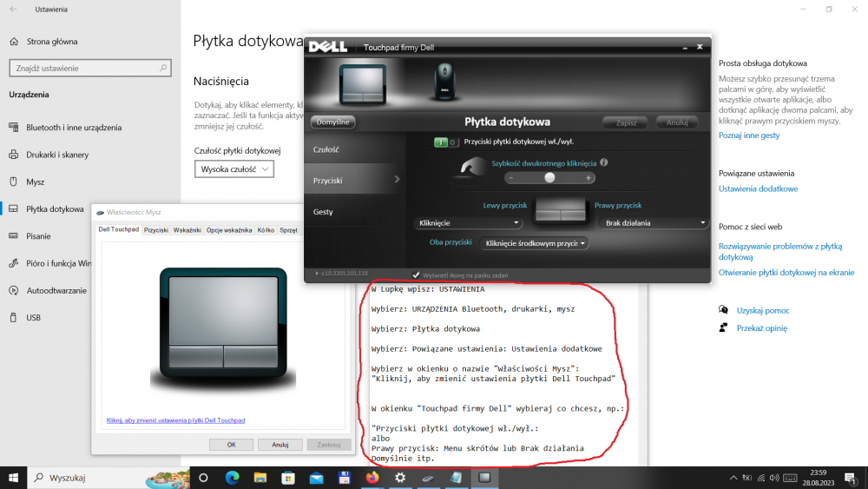The image size is (868, 489).
Task: Click the Bluetooth and other devices sidebar icon
Action: coord(13,127)
